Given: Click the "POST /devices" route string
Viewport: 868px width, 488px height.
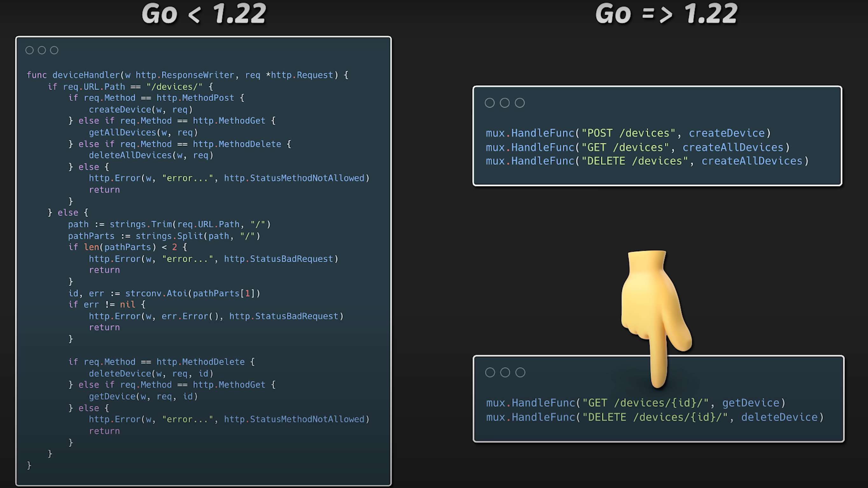Looking at the screenshot, I should [628, 133].
